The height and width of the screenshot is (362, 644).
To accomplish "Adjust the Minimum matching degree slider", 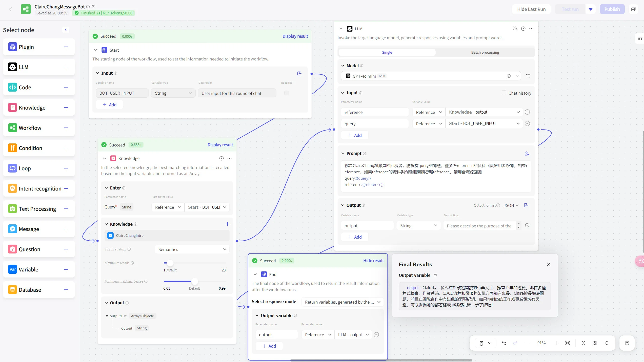I will click(x=195, y=281).
